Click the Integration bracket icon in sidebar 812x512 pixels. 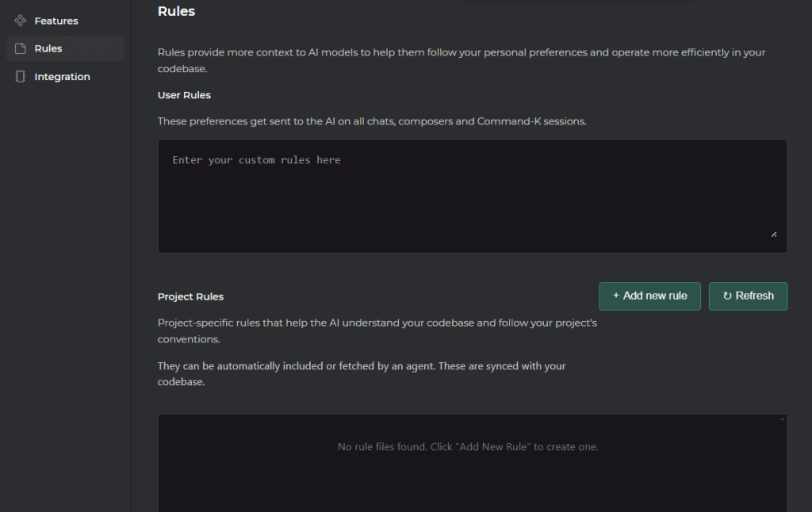click(20, 77)
